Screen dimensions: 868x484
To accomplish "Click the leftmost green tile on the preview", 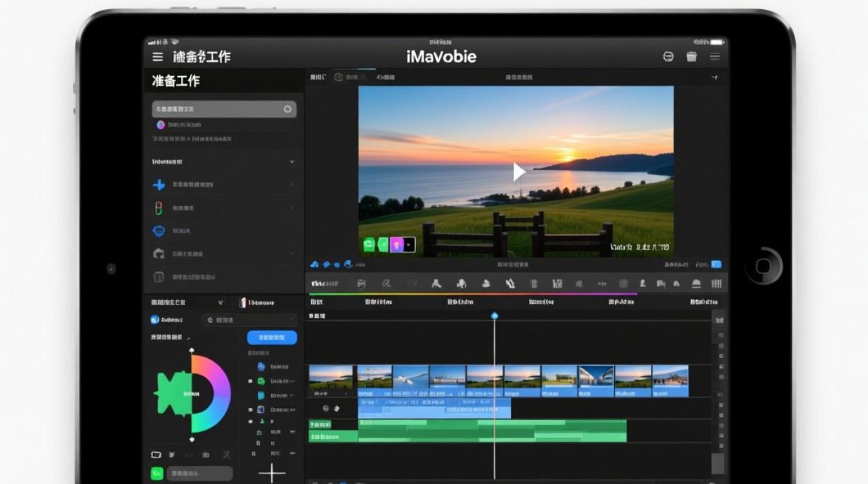I will tap(369, 245).
